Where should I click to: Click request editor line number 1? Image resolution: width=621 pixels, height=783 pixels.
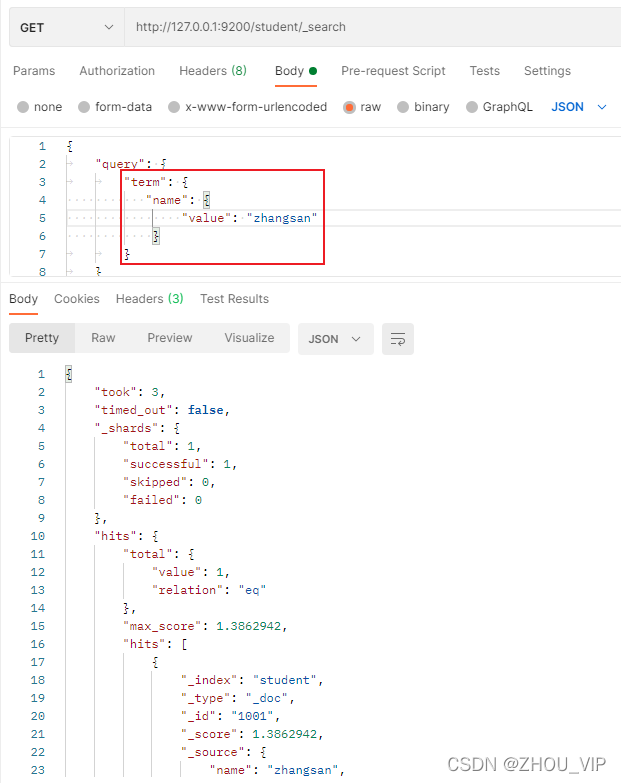(42, 146)
